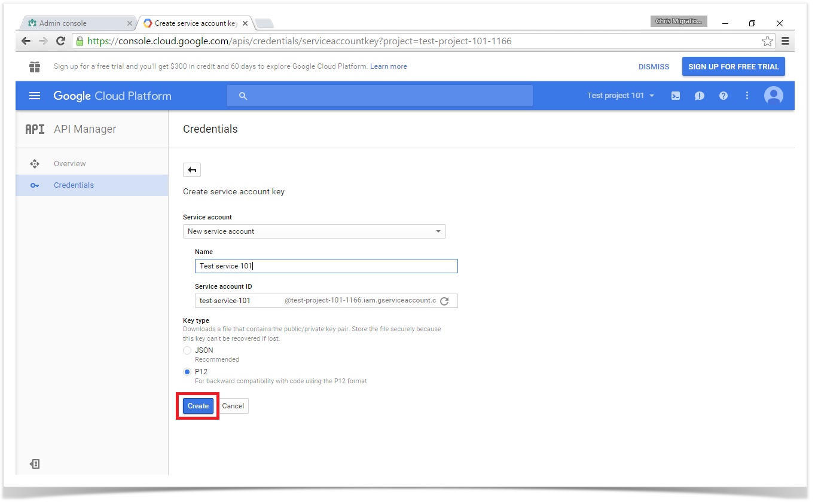Image resolution: width=815 pixels, height=504 pixels.
Task: Click the Service account ID field
Action: point(326,301)
